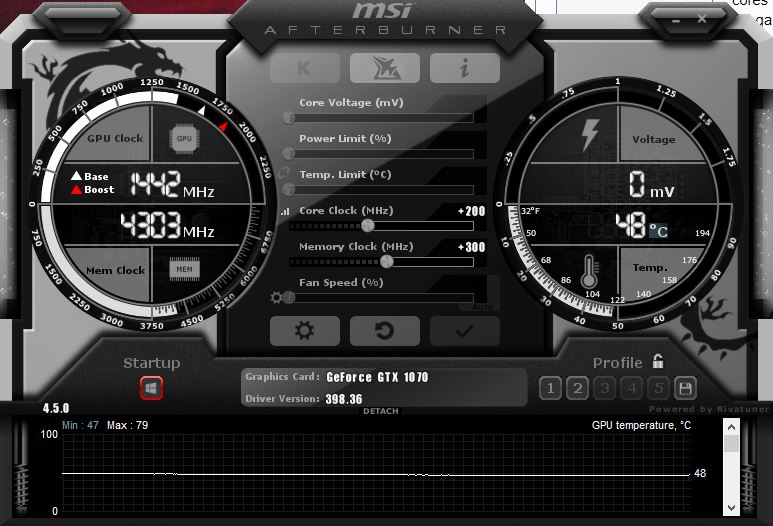The width and height of the screenshot is (773, 526).
Task: Click the monitoring graph scrollbar up arrow
Action: click(x=732, y=427)
